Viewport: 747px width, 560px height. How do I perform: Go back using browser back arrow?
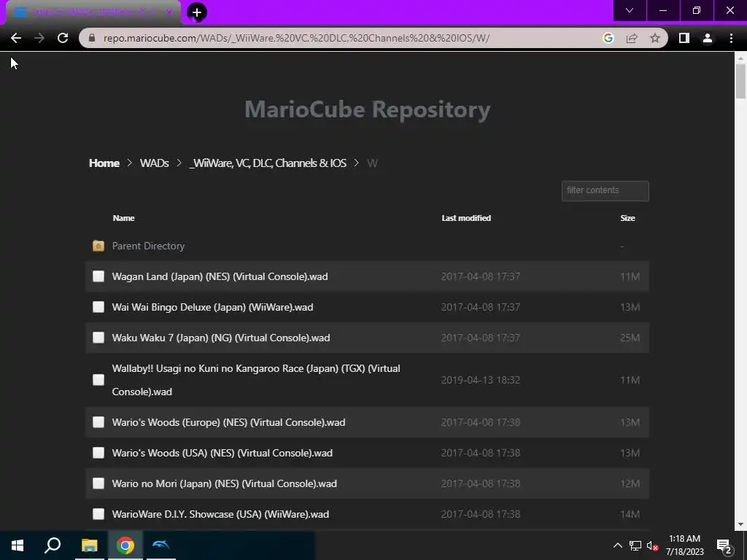pyautogui.click(x=16, y=38)
